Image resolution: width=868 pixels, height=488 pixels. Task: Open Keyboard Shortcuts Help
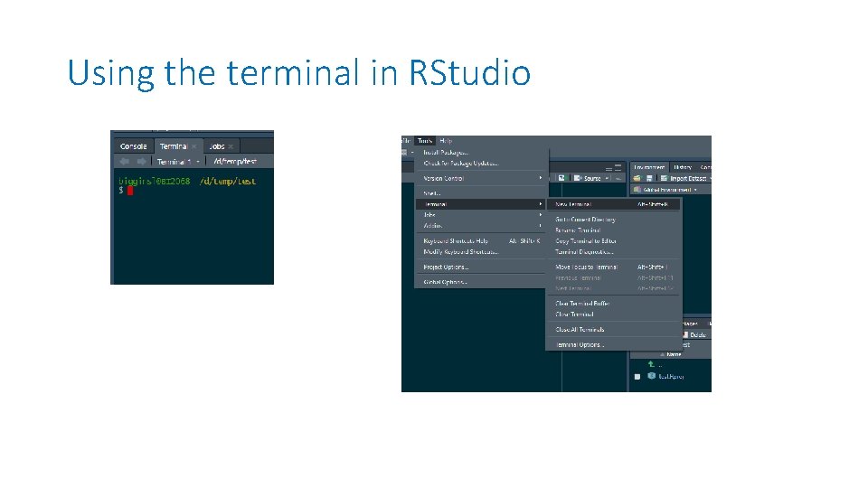482,240
